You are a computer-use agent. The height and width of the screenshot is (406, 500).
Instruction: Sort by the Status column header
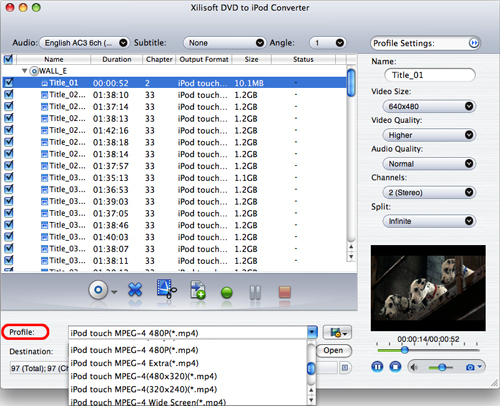click(303, 59)
